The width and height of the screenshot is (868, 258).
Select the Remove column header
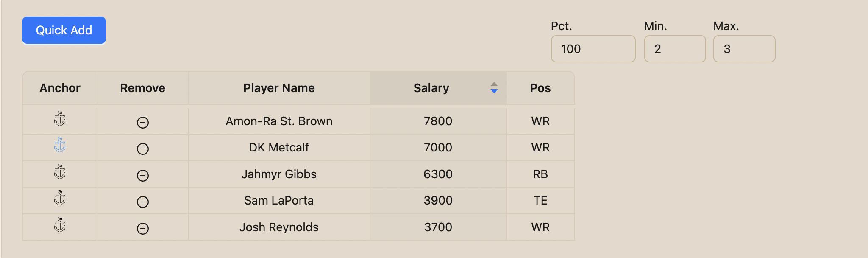pyautogui.click(x=143, y=88)
